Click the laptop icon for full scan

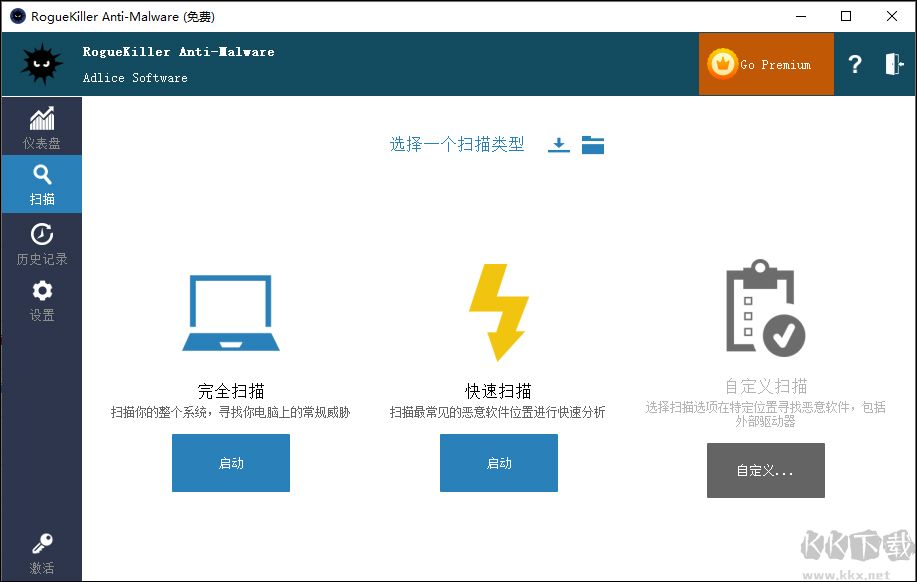[231, 313]
